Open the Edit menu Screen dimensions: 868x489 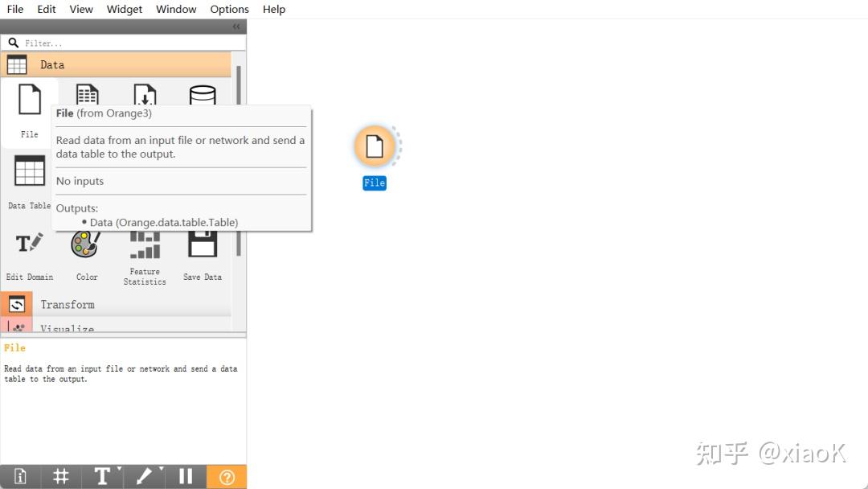pos(47,10)
